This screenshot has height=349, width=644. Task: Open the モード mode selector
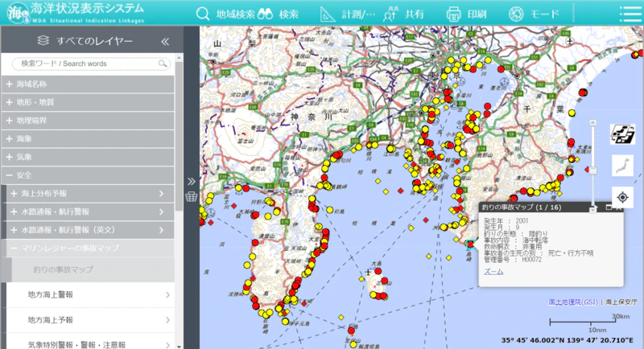click(517, 14)
